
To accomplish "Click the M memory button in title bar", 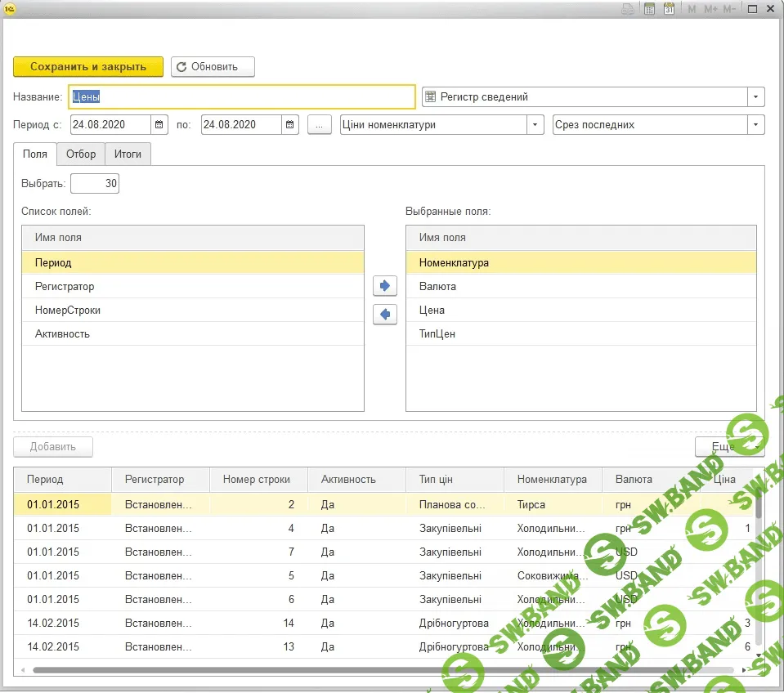I will click(692, 9).
